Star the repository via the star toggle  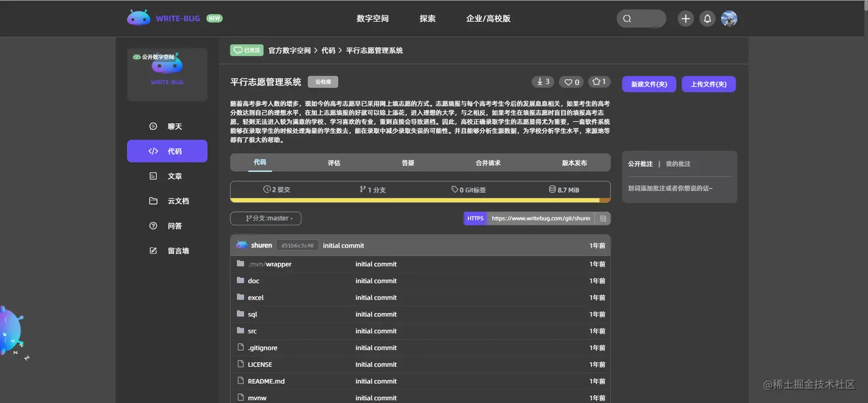[599, 82]
